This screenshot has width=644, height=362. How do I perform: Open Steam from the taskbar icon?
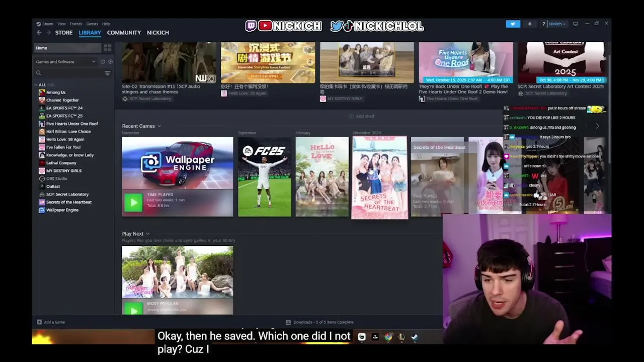pyautogui.click(x=414, y=337)
